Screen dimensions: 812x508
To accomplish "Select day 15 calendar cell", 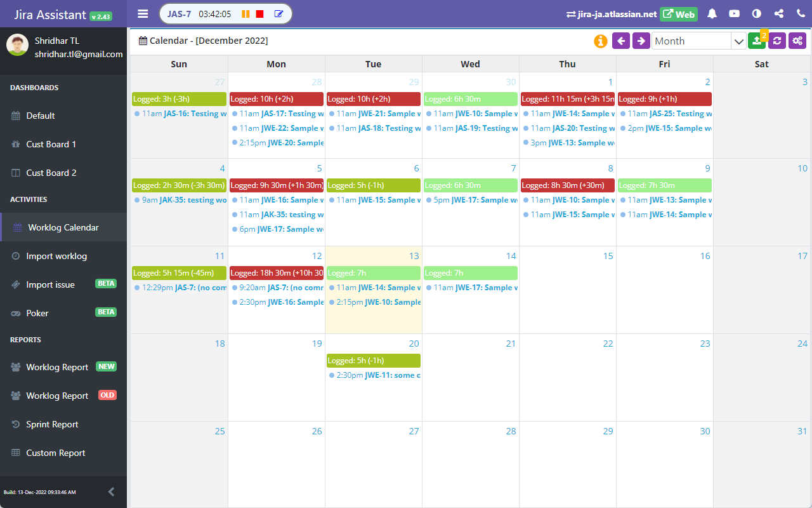I will pyautogui.click(x=568, y=290).
